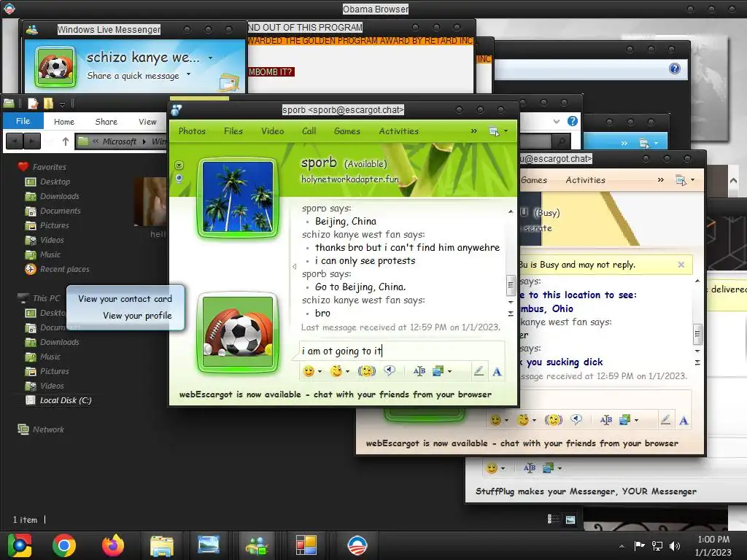Image resolution: width=747 pixels, height=560 pixels.
Task: Open Photos menu in sporb window
Action: click(192, 131)
